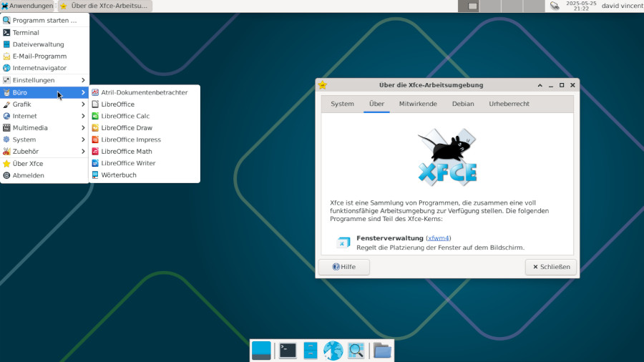The image size is (644, 362).
Task: Click the Schließen button
Action: tap(551, 267)
